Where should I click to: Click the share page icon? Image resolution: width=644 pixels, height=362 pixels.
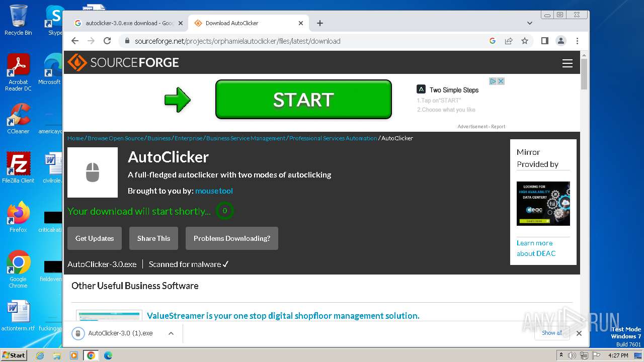(x=509, y=41)
